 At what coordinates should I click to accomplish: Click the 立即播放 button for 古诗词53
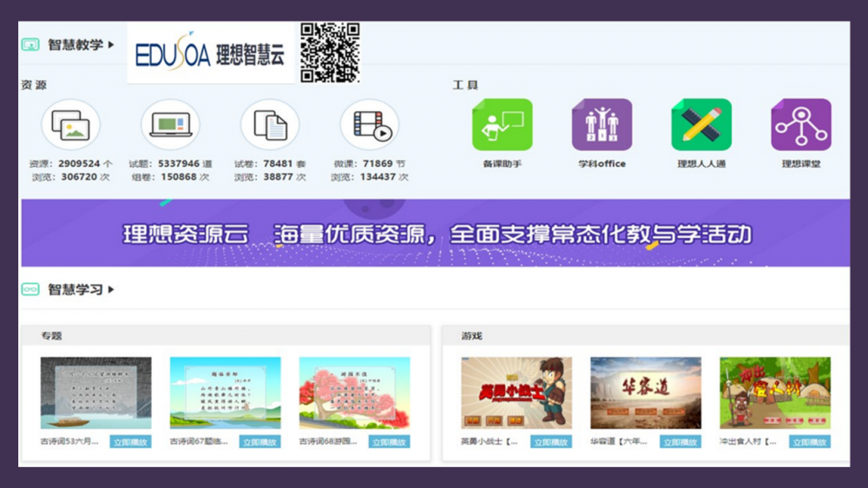(130, 442)
